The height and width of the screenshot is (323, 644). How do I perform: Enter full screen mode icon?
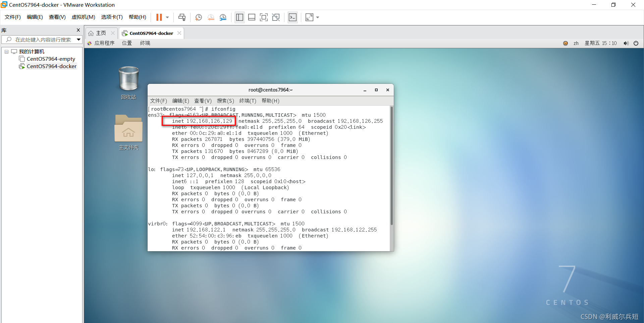tap(264, 17)
